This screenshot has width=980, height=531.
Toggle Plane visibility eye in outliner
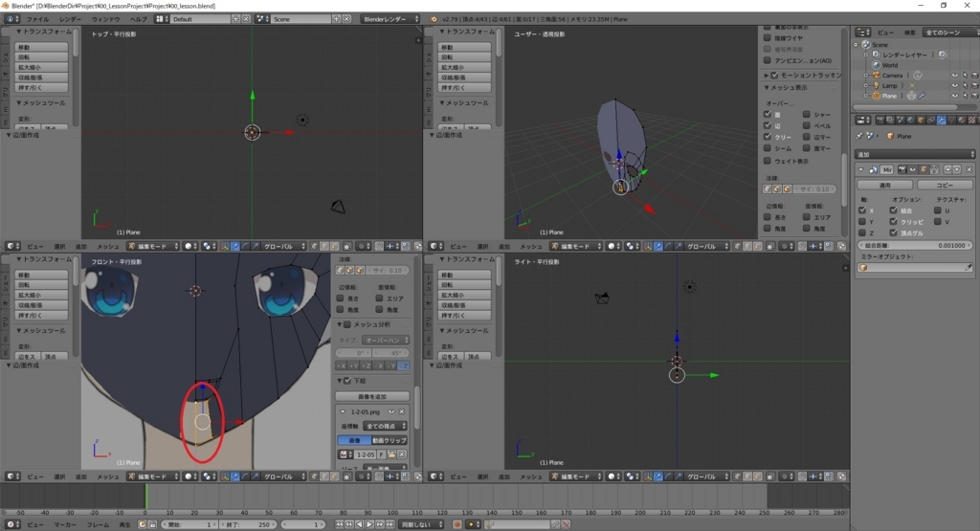(x=954, y=96)
